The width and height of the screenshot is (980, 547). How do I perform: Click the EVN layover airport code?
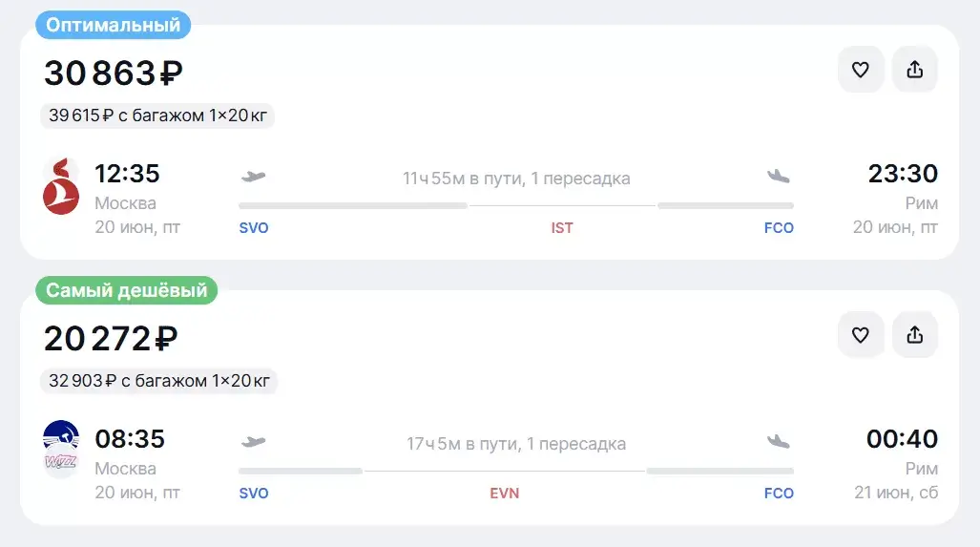[x=505, y=494]
